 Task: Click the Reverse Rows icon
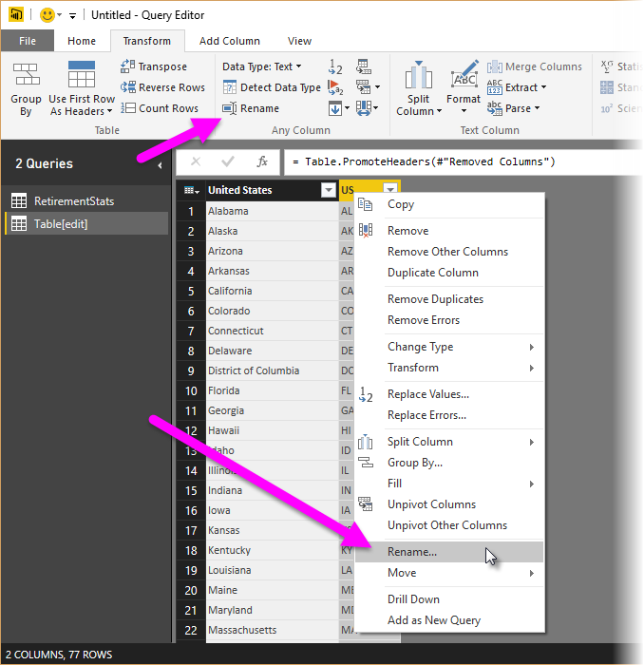tap(128, 87)
